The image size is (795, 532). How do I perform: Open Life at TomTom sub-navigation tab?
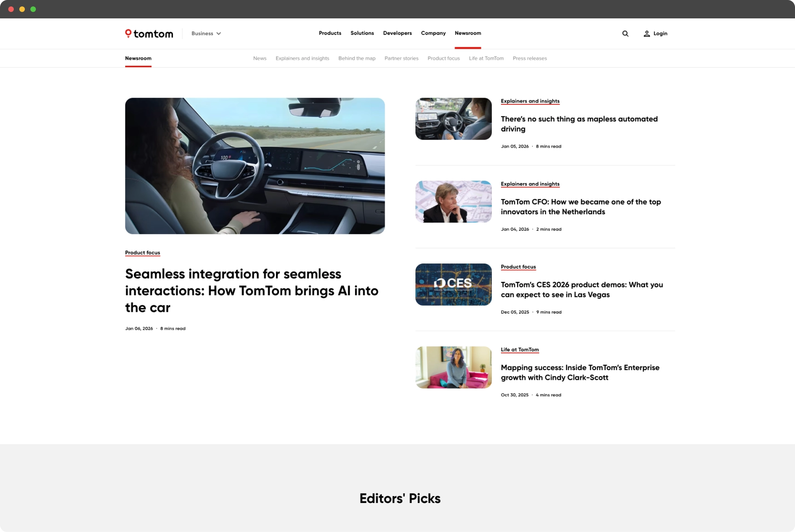tap(486, 58)
